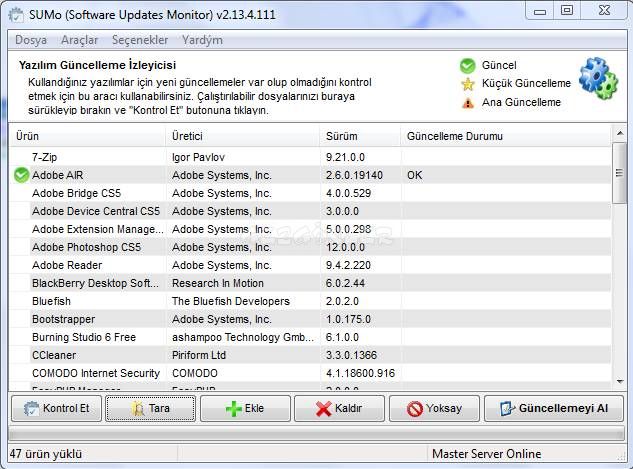Click the Tara scan button

click(x=151, y=408)
